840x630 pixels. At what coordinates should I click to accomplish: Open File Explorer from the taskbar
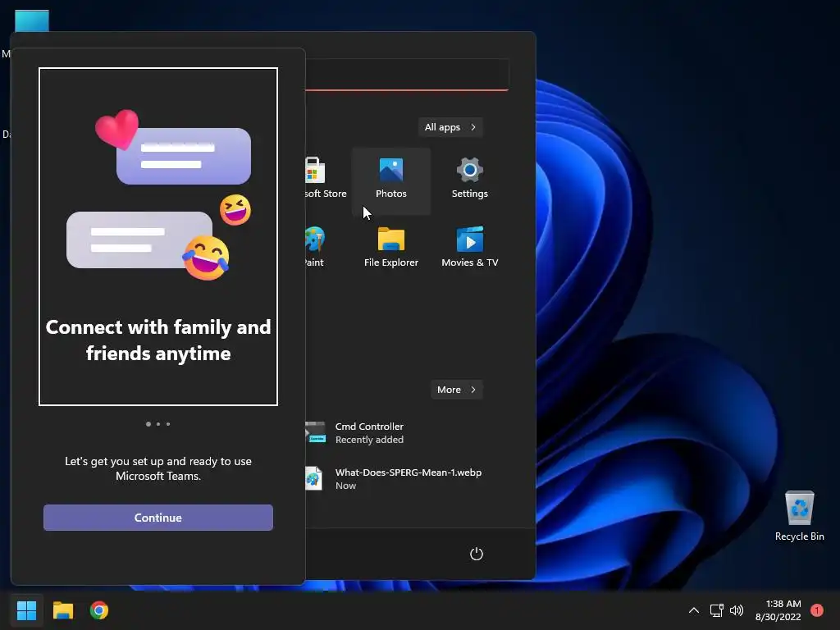62,610
